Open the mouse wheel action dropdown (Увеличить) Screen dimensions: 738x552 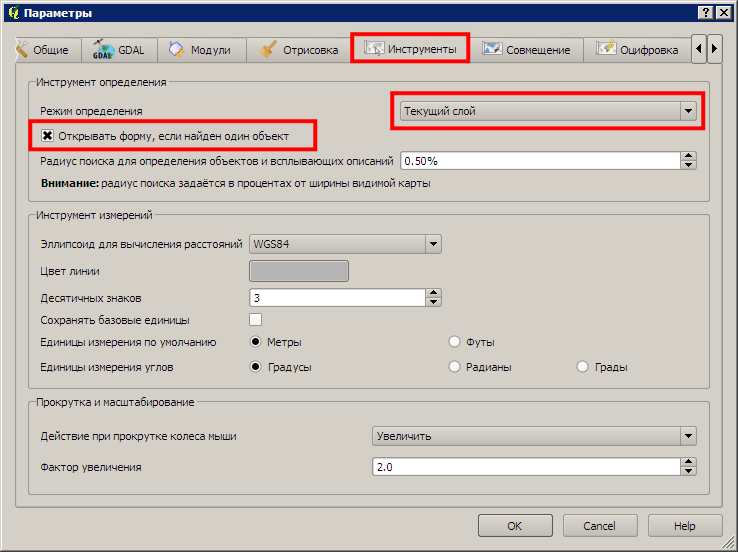point(534,436)
